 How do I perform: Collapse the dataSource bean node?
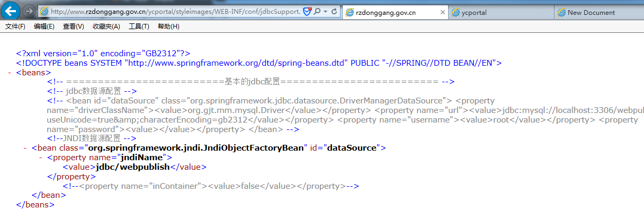click(25, 148)
